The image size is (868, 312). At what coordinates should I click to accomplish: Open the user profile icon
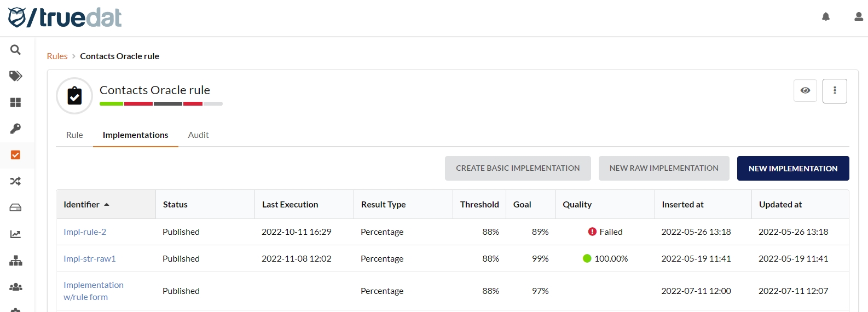pyautogui.click(x=859, y=17)
